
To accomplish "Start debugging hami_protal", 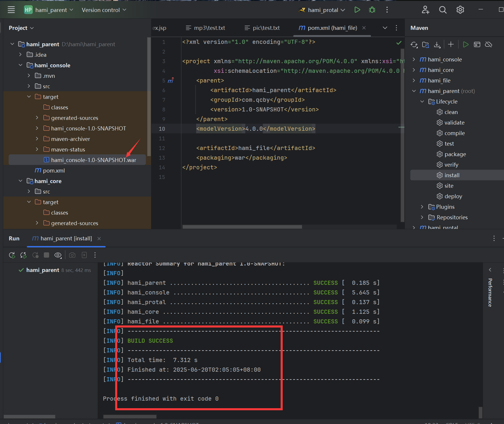I will (372, 10).
